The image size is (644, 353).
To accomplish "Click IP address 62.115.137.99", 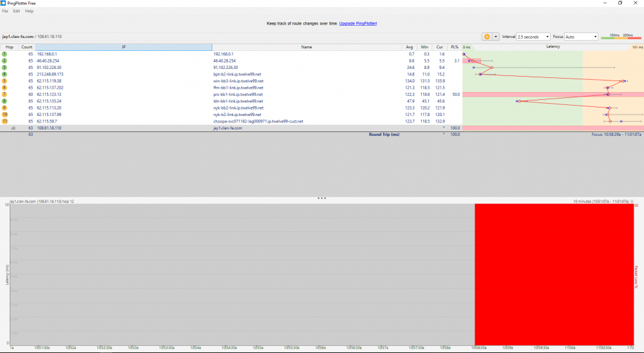I will (x=50, y=115).
